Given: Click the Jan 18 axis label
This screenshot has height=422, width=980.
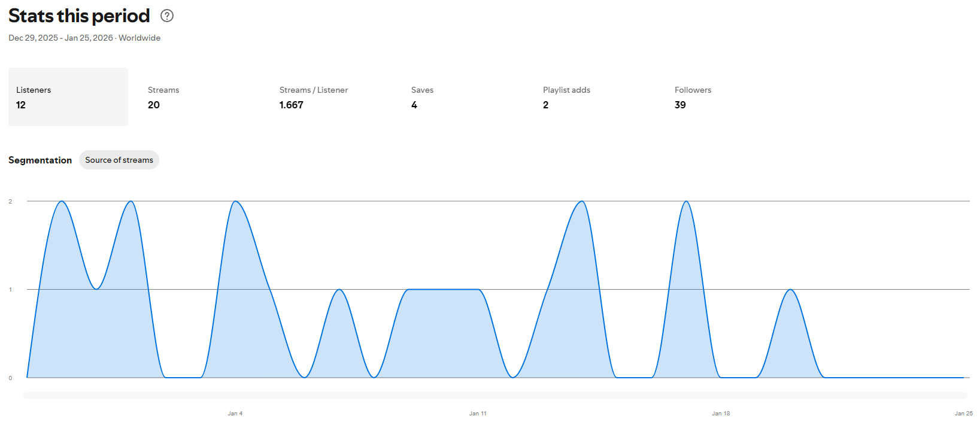Looking at the screenshot, I should (x=721, y=414).
